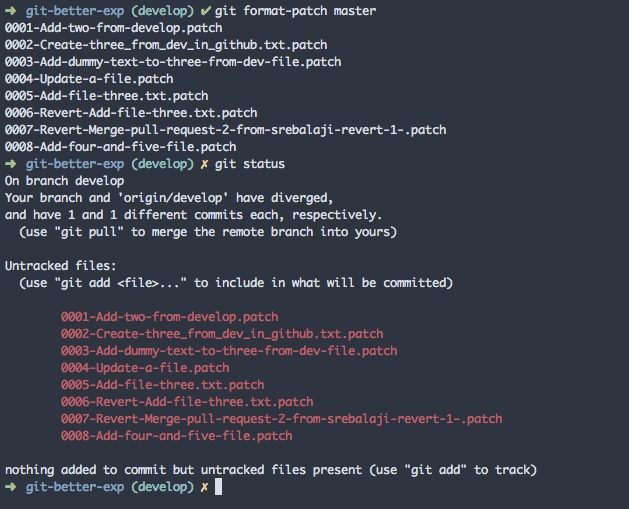Click the green checkmark git-status icon
Viewport: 629px width, 509px height.
[205, 11]
